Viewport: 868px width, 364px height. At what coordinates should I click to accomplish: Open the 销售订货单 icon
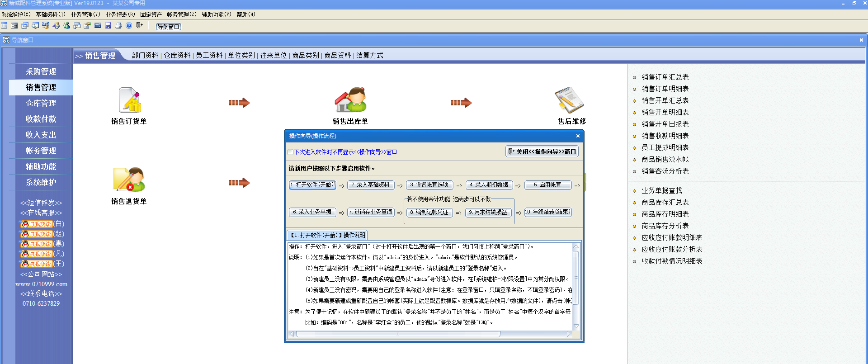pyautogui.click(x=129, y=100)
